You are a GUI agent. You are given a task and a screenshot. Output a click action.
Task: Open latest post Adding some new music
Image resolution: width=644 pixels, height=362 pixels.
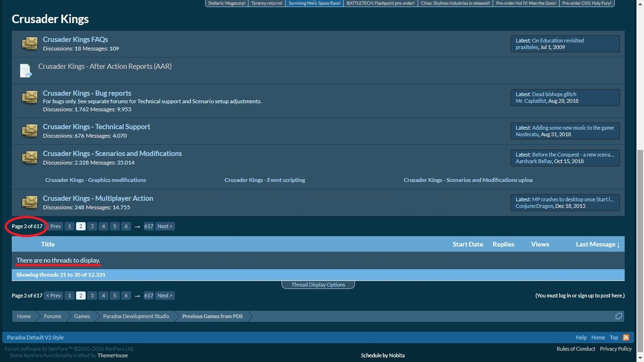pyautogui.click(x=573, y=128)
